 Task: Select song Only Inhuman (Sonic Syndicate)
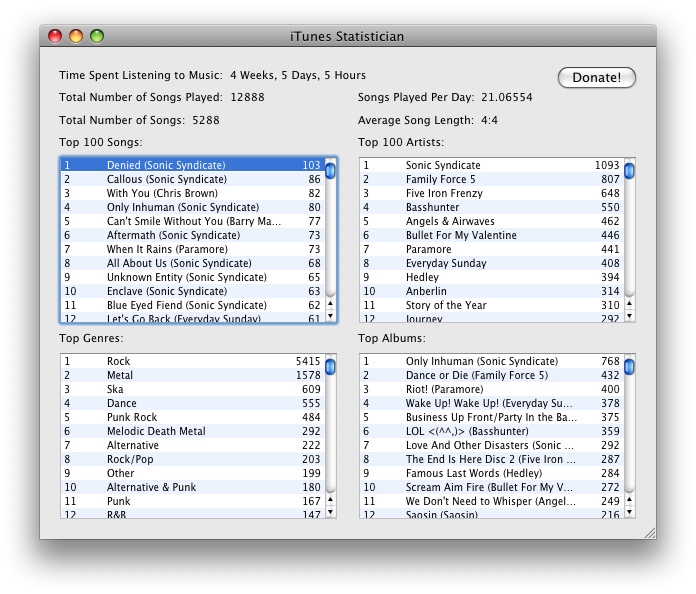[193, 207]
